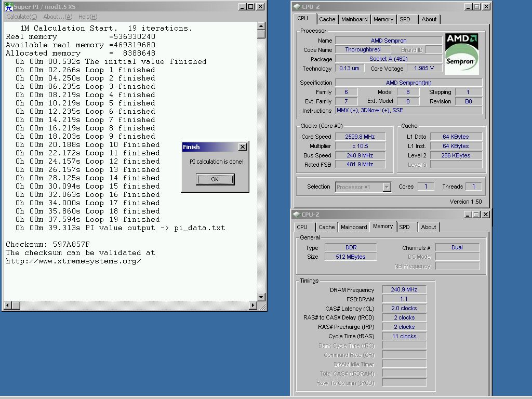Image resolution: width=532 pixels, height=399 pixels.
Task: Switch to Mainboard tab in lower CPU-Z
Action: 354,227
